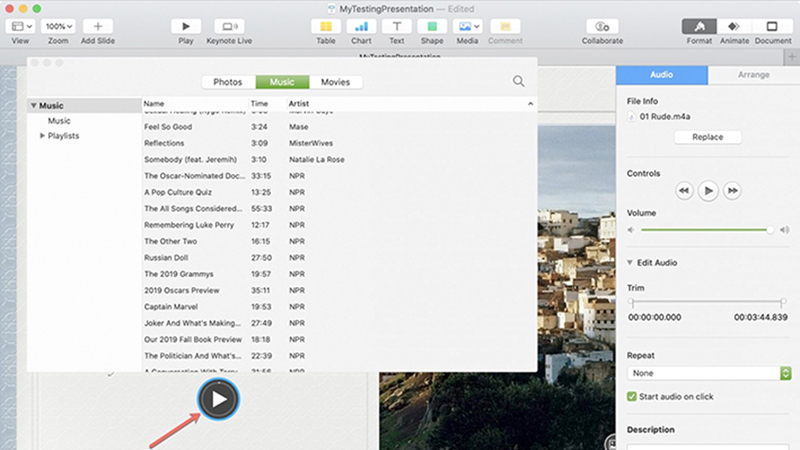Switch to the Arrange tab
800x450 pixels.
pos(753,74)
